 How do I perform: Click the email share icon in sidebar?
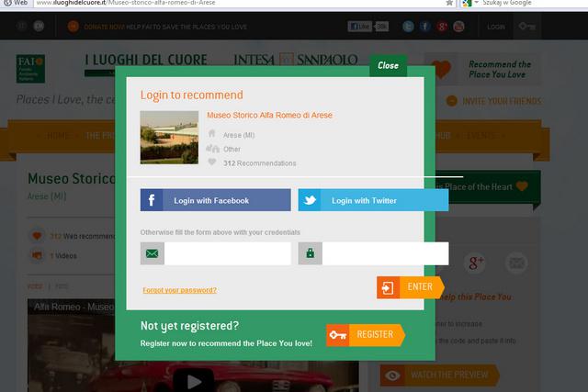[x=516, y=263]
